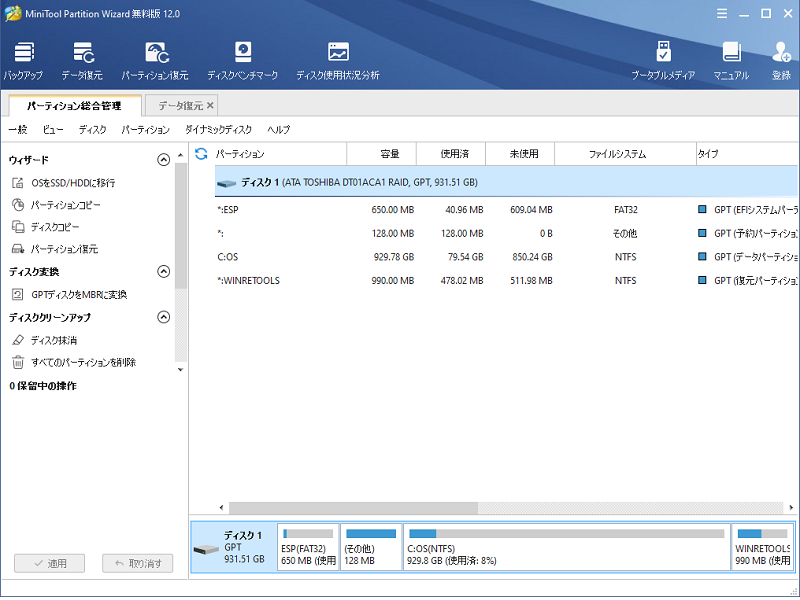This screenshot has width=800, height=600.
Task: Open the hamburger menu in title bar
Action: 722,14
